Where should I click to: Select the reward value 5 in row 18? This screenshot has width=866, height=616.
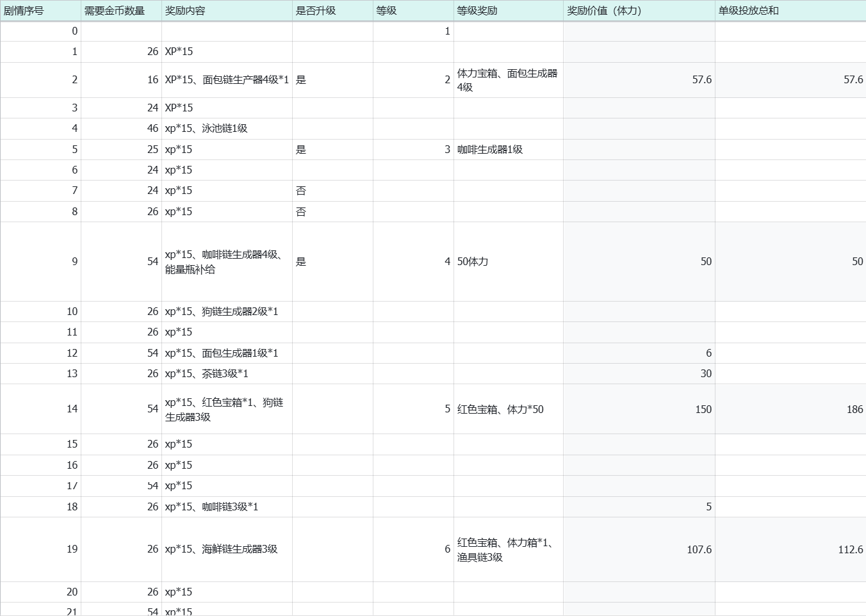[639, 507]
